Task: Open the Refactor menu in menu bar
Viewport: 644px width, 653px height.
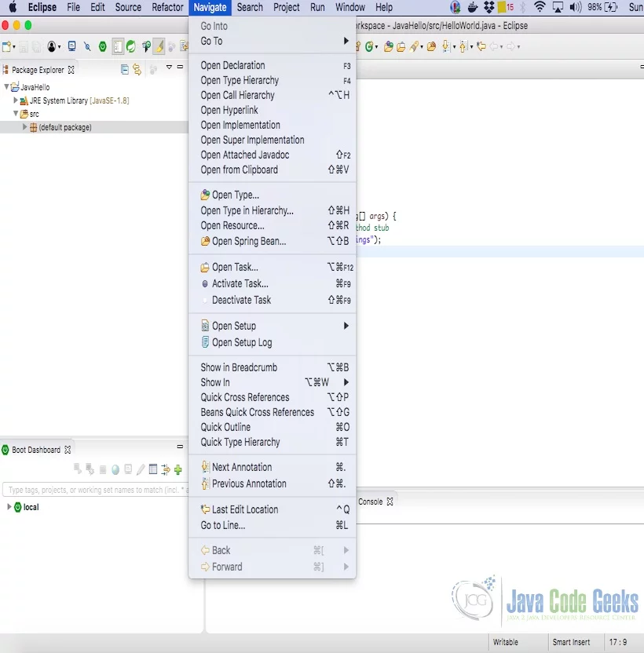Action: pyautogui.click(x=167, y=7)
